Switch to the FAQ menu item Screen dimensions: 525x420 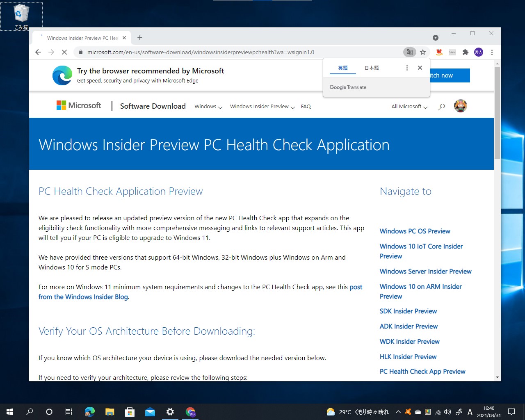pos(306,106)
